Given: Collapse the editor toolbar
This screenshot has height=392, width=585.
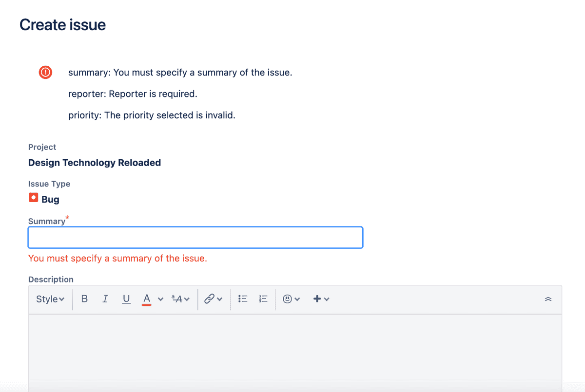Looking at the screenshot, I should coord(548,299).
